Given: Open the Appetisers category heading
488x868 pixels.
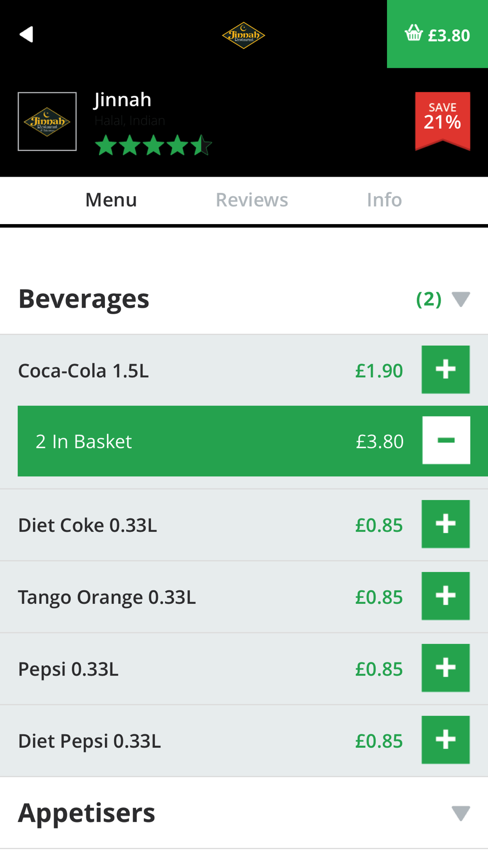Looking at the screenshot, I should click(87, 813).
